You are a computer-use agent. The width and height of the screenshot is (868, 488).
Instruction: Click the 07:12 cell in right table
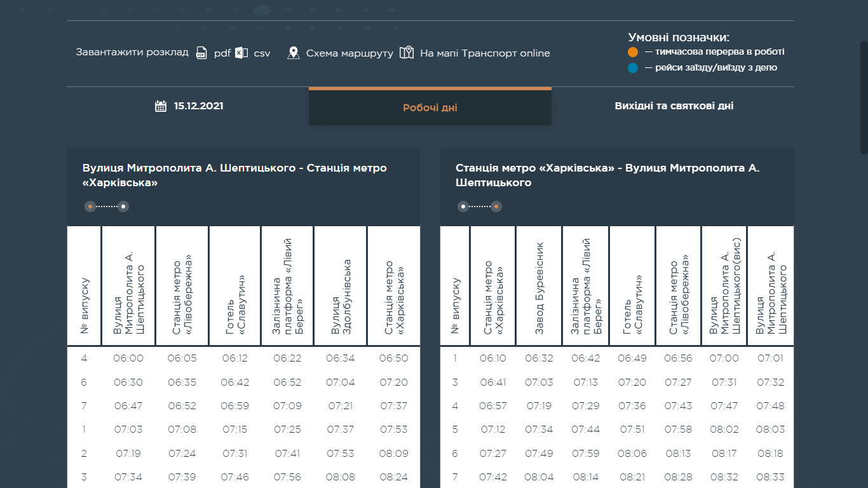point(493,430)
